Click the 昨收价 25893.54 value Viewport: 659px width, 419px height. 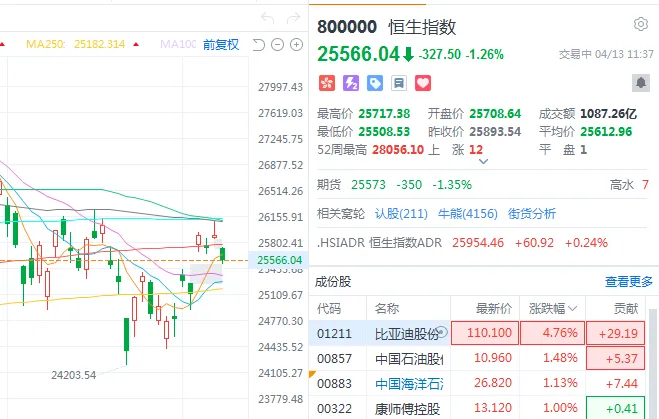point(495,132)
